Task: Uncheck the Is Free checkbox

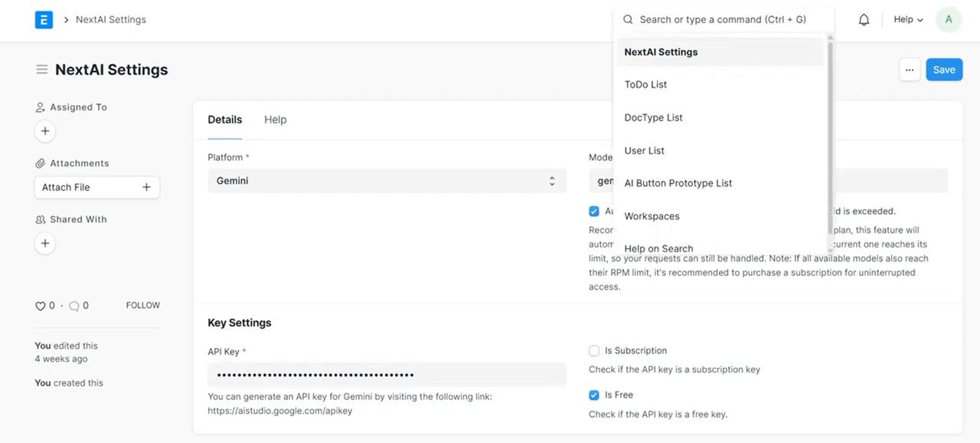Action: click(594, 395)
